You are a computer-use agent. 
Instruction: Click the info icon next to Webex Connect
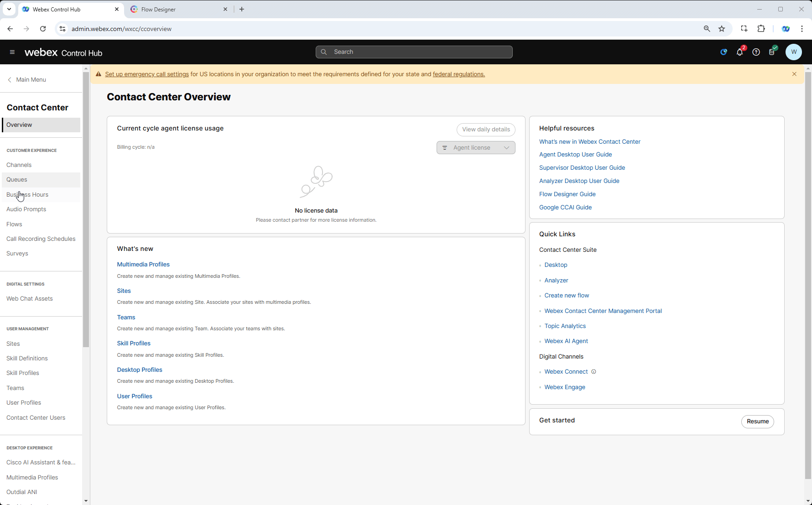593,372
